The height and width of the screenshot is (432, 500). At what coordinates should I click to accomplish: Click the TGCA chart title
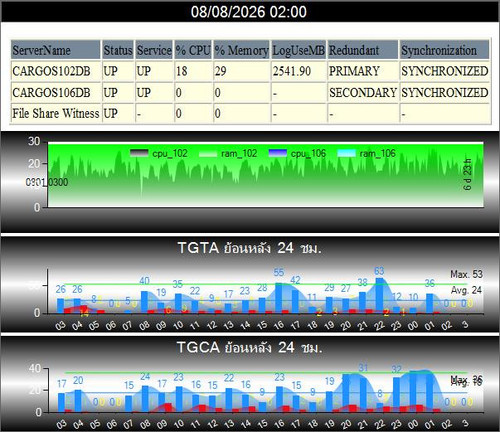click(x=250, y=347)
